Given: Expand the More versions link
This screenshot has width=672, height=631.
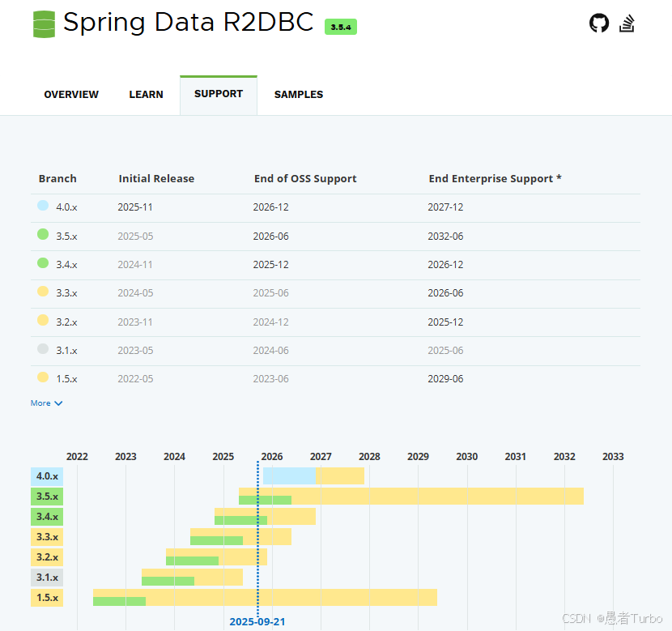Looking at the screenshot, I should [46, 403].
